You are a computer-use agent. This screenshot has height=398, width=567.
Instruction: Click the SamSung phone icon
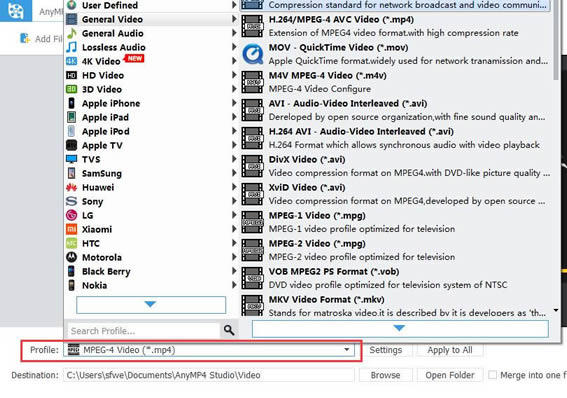point(71,173)
